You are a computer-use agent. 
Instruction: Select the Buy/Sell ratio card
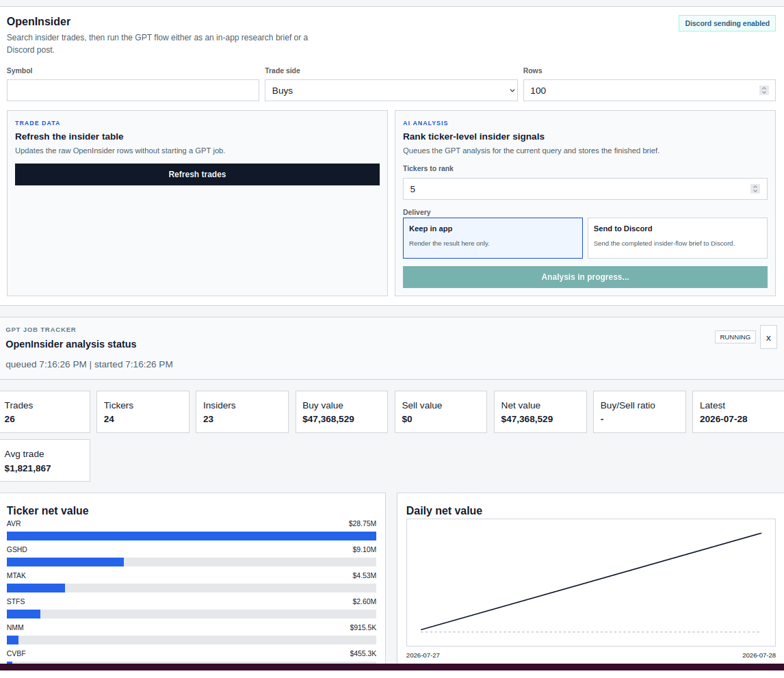click(640, 412)
